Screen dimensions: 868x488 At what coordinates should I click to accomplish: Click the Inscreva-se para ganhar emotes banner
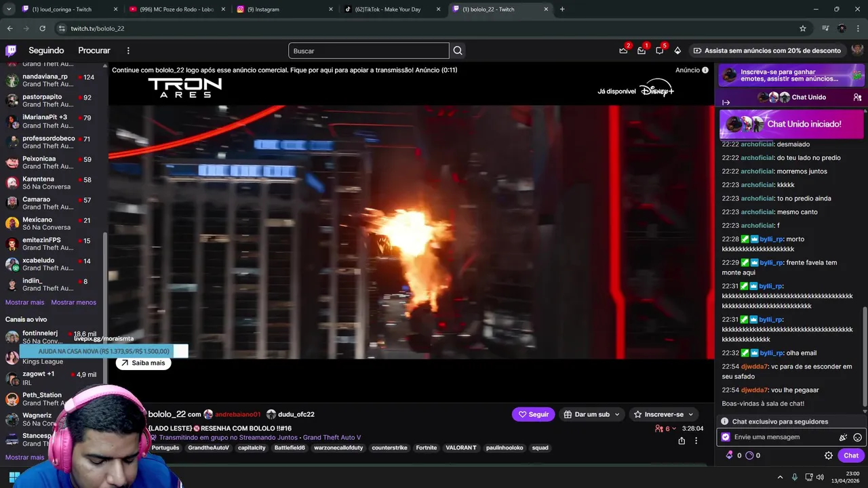point(791,75)
